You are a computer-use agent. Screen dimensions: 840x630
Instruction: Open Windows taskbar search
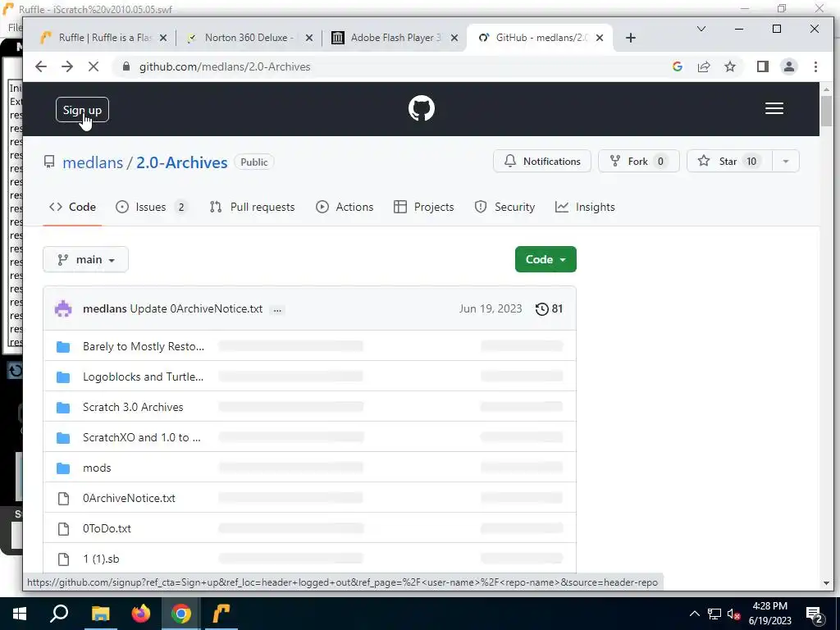pos(59,614)
